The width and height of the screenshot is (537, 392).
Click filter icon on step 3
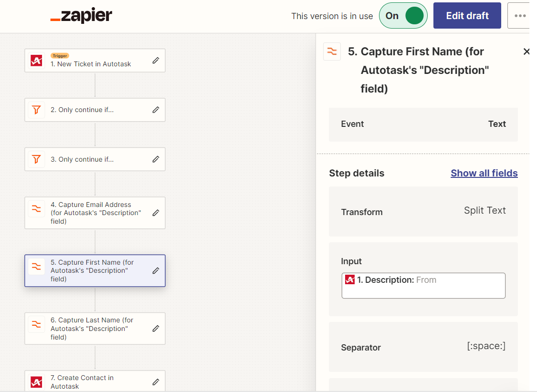point(37,159)
